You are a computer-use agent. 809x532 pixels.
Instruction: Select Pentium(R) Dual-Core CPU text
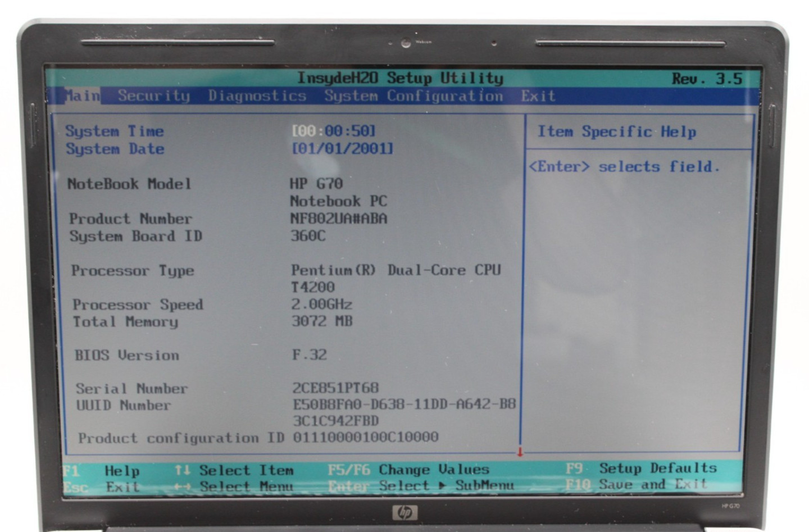click(x=396, y=270)
